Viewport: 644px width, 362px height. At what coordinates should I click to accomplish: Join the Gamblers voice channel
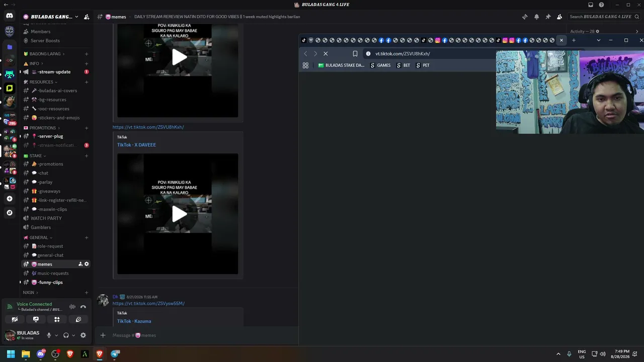point(56,227)
